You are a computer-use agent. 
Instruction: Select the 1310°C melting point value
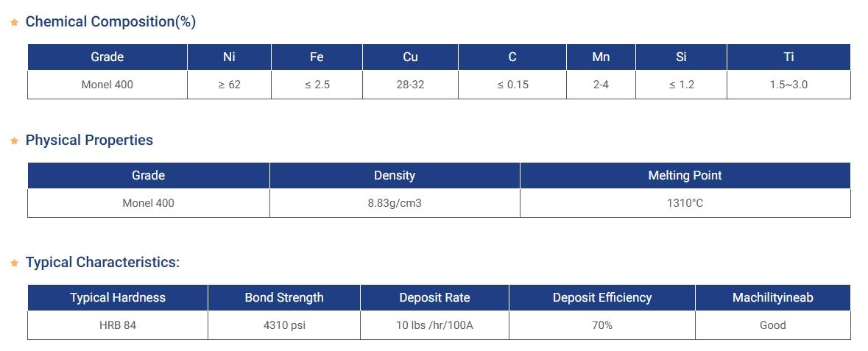point(685,203)
